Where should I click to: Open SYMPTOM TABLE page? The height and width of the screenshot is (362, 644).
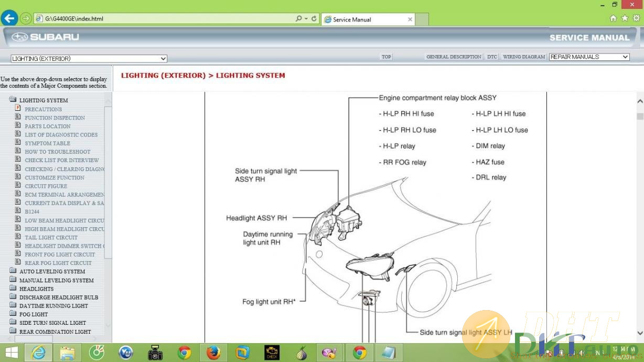pyautogui.click(x=47, y=143)
